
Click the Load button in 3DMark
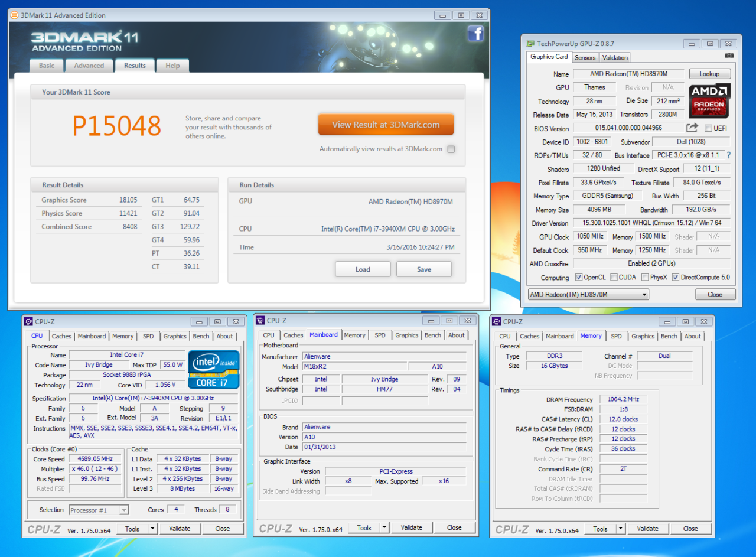[x=363, y=269]
